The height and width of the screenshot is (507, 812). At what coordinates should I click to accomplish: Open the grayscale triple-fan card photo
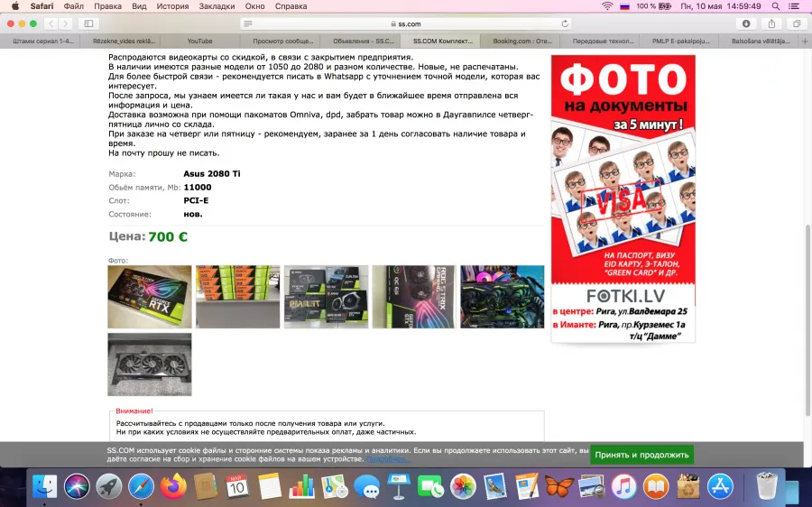click(x=150, y=364)
